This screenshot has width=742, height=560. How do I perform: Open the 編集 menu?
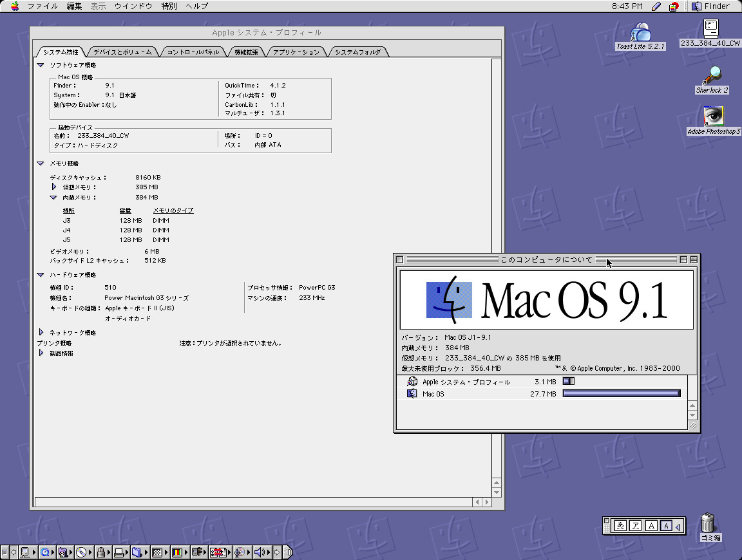pyautogui.click(x=74, y=6)
